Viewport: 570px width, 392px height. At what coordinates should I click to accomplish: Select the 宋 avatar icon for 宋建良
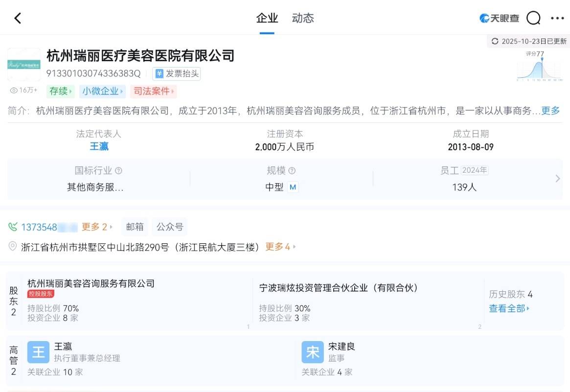[312, 352]
